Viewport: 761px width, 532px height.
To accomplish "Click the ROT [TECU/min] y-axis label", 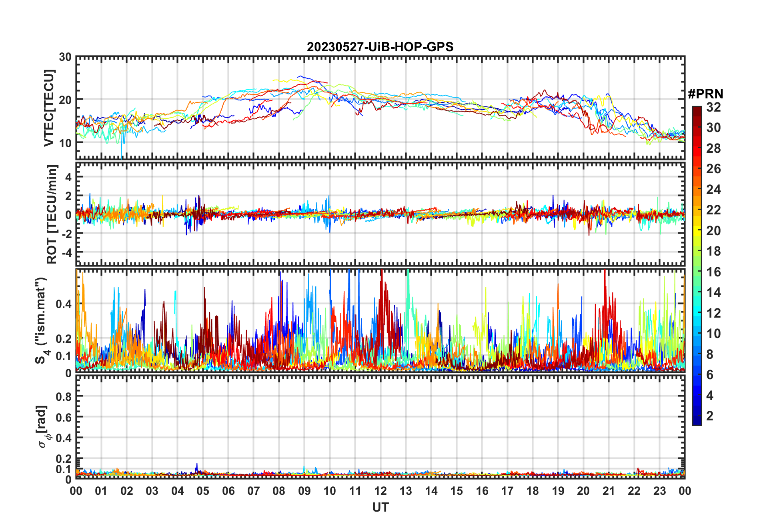I will click(52, 214).
